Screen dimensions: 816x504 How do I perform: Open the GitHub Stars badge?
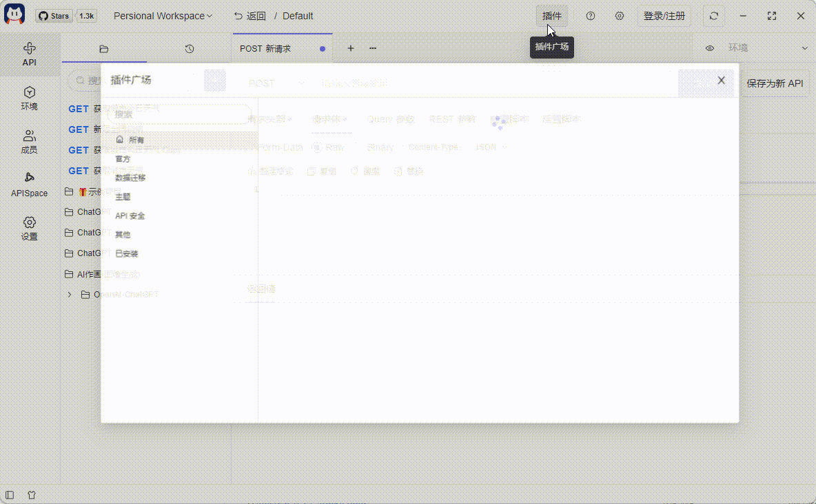(54, 16)
